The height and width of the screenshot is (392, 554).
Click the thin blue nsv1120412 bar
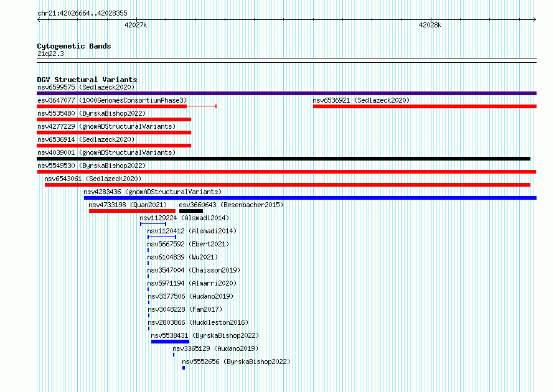(x=162, y=237)
